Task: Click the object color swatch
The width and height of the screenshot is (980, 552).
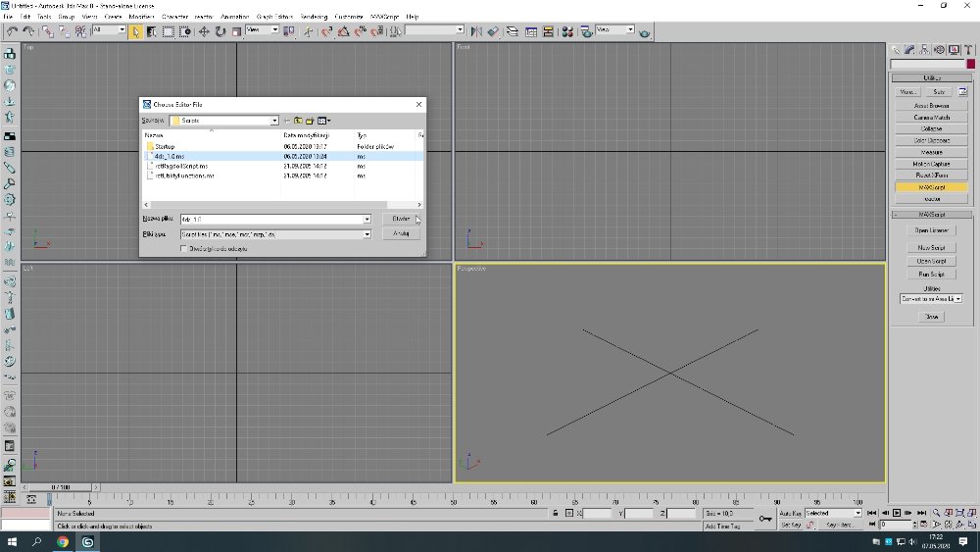Action: point(970,65)
